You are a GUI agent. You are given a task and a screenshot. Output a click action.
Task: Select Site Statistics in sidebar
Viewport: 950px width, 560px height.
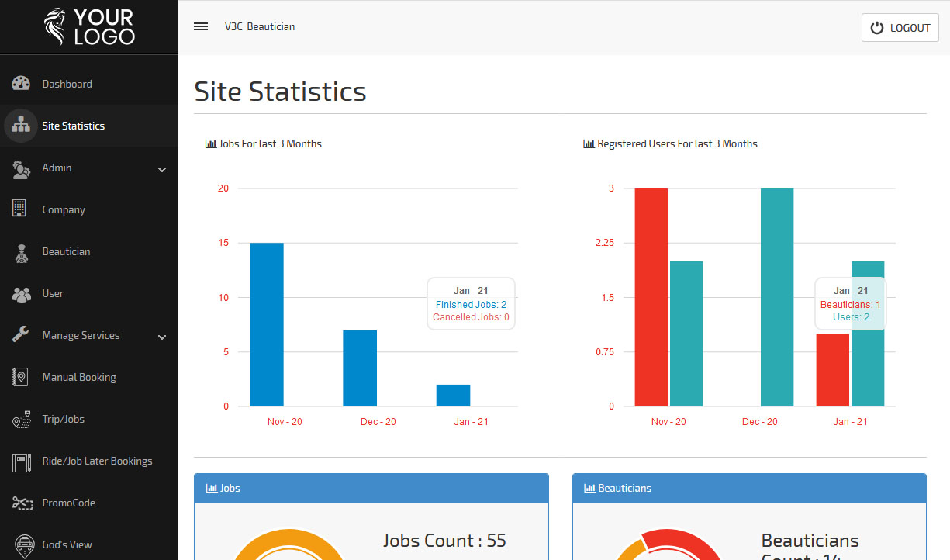click(73, 126)
